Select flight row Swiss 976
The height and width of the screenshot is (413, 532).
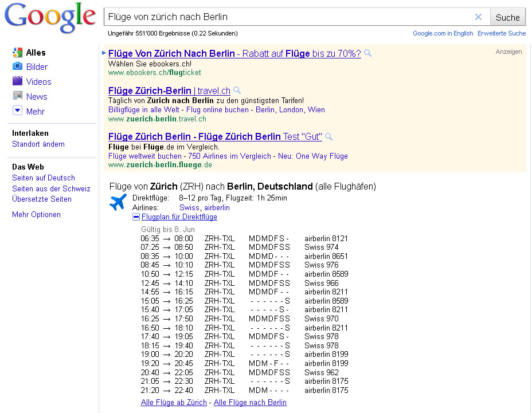tap(240, 265)
